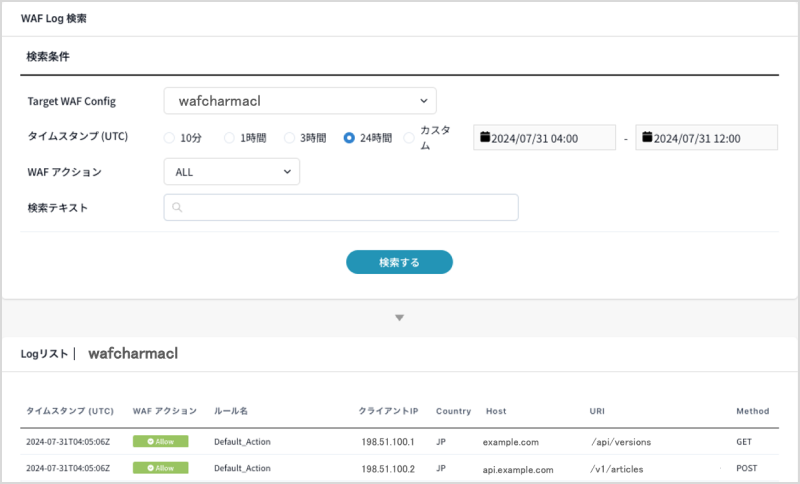Viewport: 800px width, 484px height.
Task: Click the クライアントIP column header
Action: [388, 411]
